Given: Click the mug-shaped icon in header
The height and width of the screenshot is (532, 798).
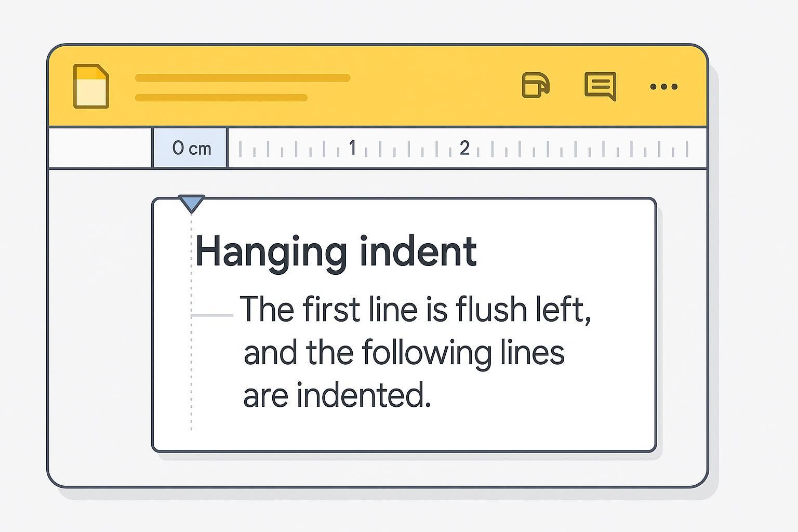Looking at the screenshot, I should (535, 85).
